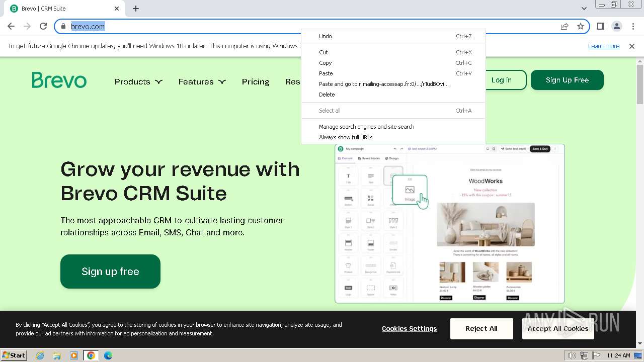Viewport: 644px width, 362px height.
Task: Click the Sign Up Free header button
Action: [567, 80]
